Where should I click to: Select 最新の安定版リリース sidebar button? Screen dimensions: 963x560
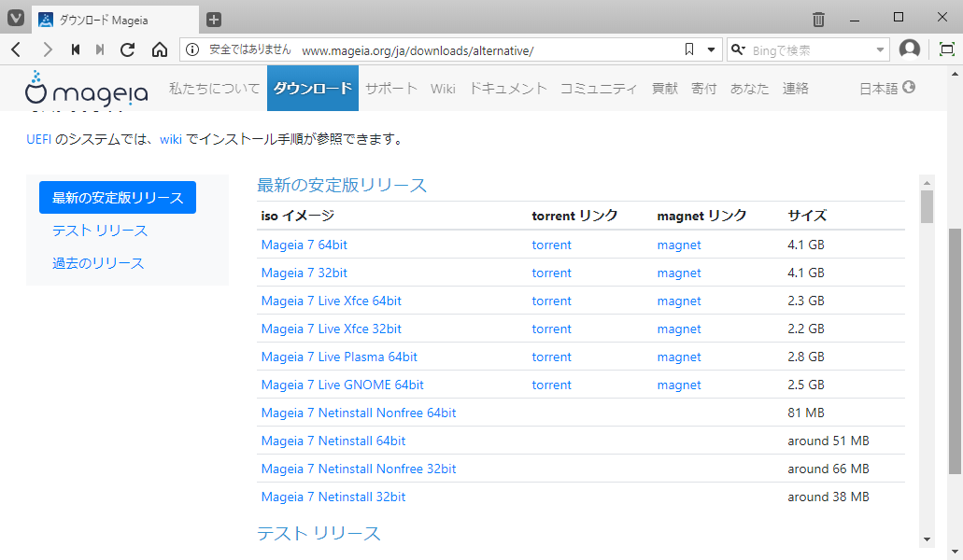118,198
